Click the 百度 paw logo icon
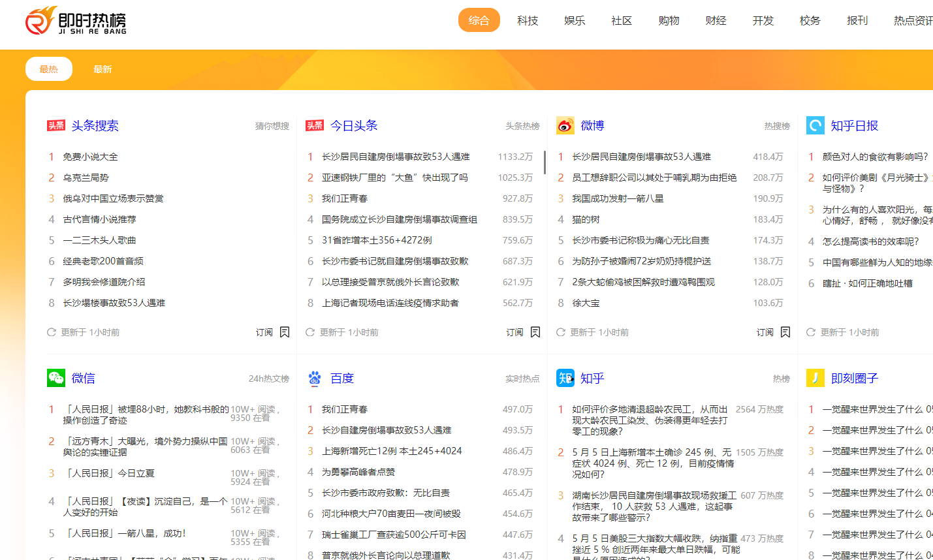 (315, 378)
